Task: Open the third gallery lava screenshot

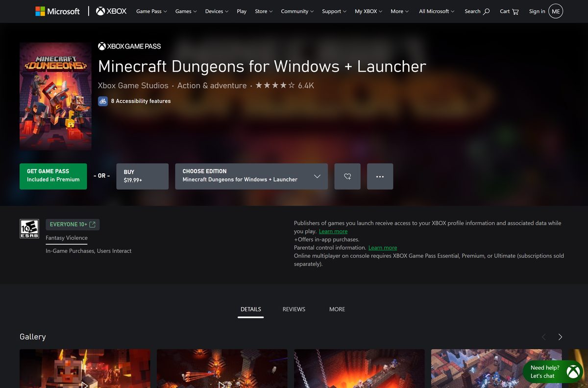Action: pyautogui.click(x=359, y=368)
